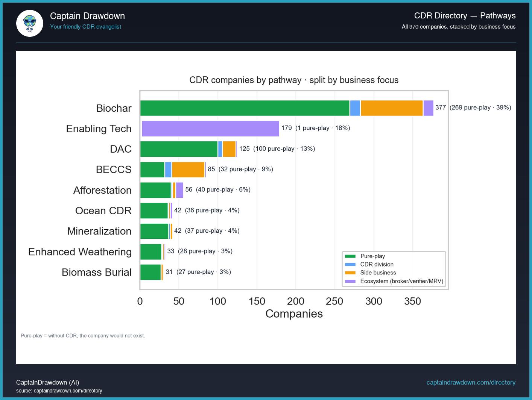Screen dimensions: 532x400
Task: Click the blue CDR division legend swatch
Action: 350,265
